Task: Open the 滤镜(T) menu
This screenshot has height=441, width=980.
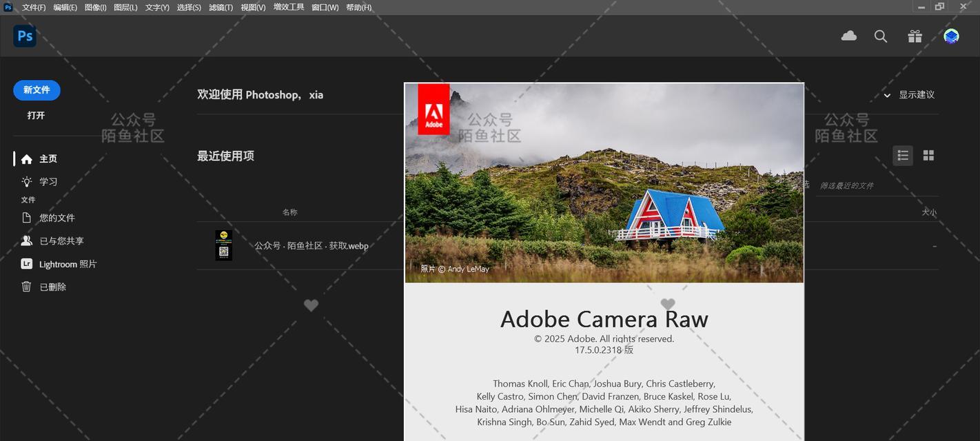Action: tap(221, 8)
